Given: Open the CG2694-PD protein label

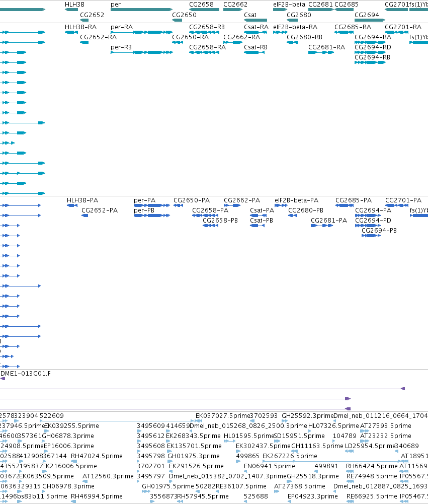Looking at the screenshot, I should pos(373,221).
